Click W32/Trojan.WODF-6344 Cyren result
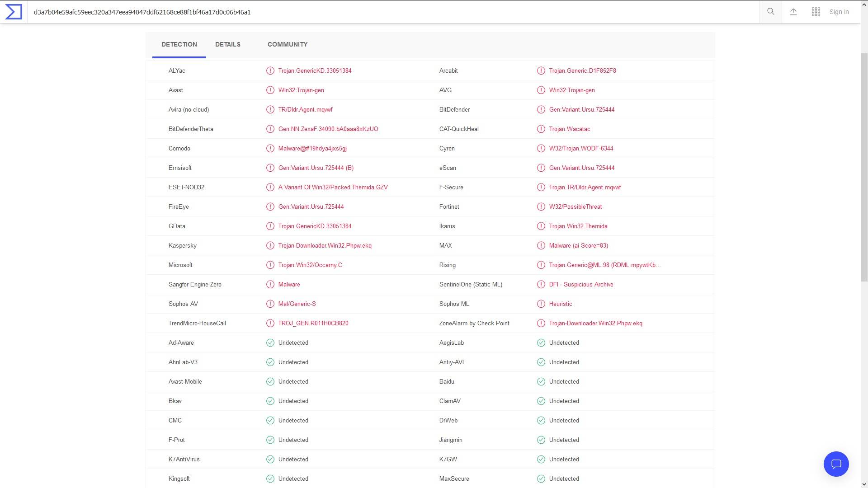Viewport: 868px width, 488px height. click(x=581, y=149)
